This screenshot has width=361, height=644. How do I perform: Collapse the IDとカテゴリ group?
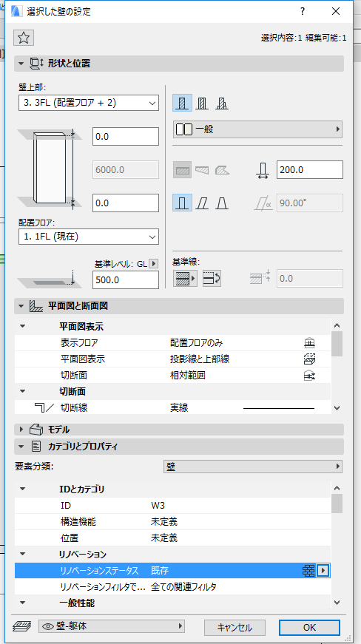(x=23, y=489)
